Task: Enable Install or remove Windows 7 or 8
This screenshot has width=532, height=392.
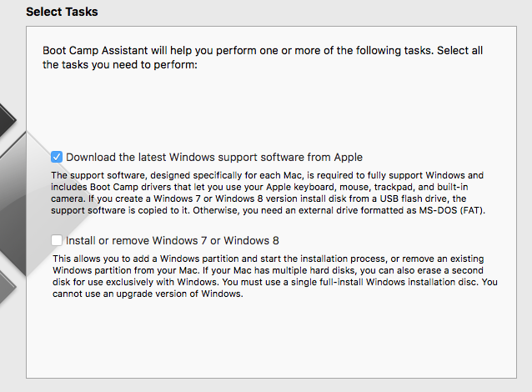Action: [x=57, y=240]
